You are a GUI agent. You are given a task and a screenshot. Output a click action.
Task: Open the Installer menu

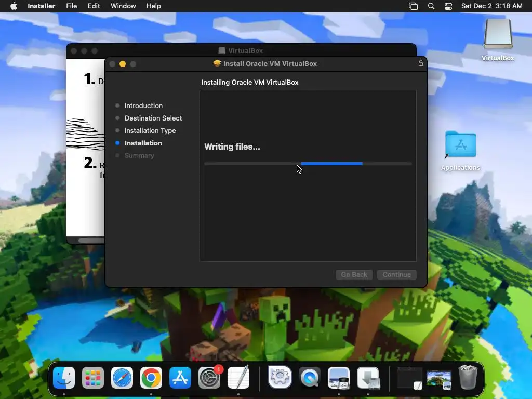click(x=42, y=6)
